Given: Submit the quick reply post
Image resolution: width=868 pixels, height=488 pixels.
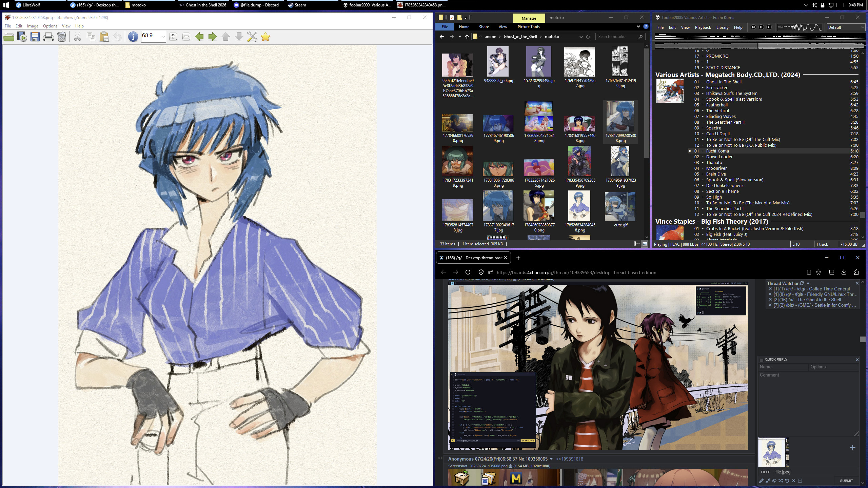Looking at the screenshot, I should pos(846,481).
